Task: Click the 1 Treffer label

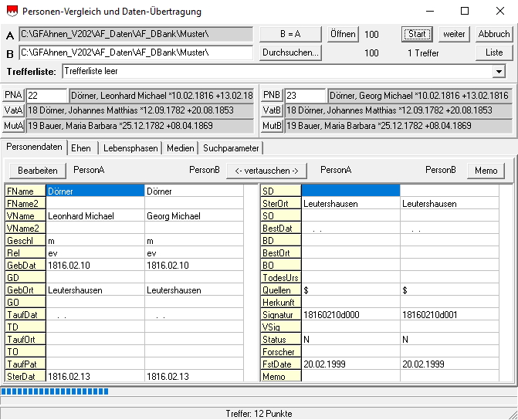Action: 423,52
